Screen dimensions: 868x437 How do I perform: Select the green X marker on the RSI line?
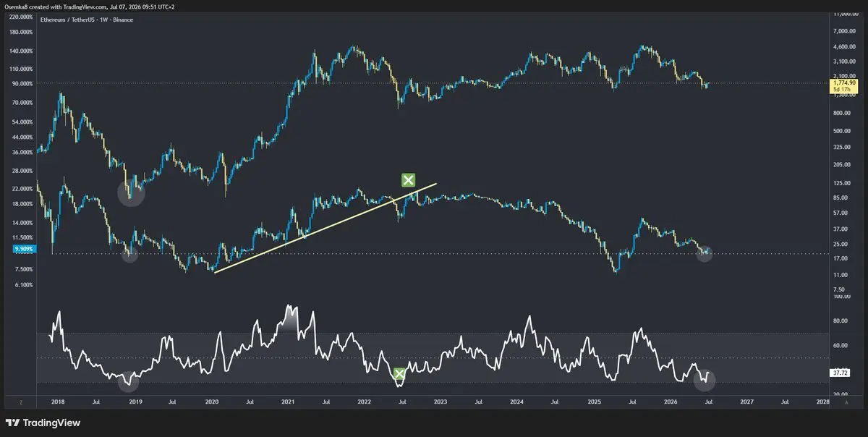(399, 374)
